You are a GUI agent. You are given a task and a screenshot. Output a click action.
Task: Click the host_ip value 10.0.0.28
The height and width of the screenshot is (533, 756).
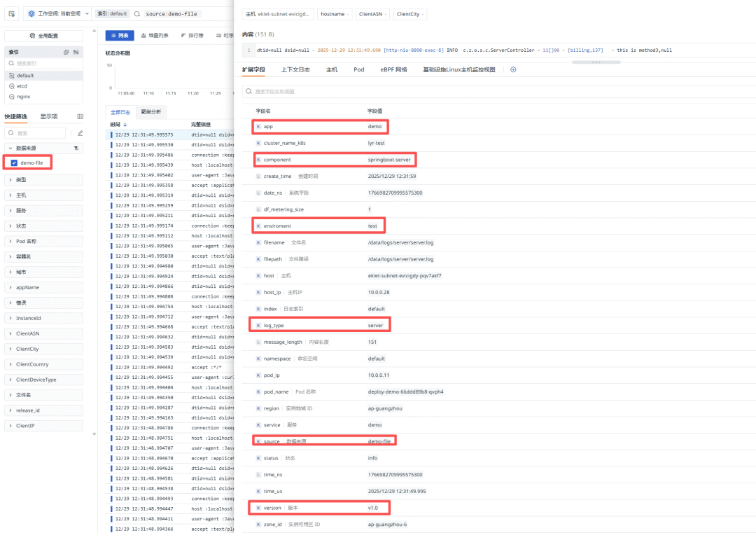click(x=379, y=292)
